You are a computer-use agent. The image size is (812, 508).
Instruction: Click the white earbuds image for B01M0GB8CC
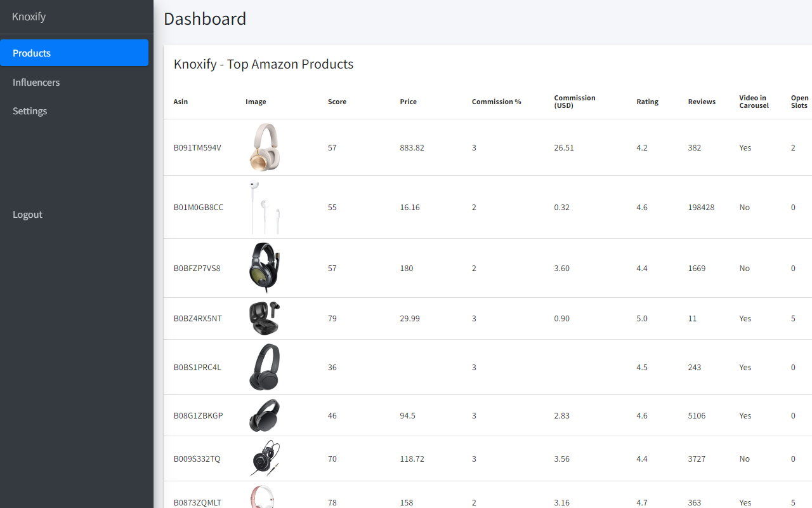pyautogui.click(x=265, y=207)
